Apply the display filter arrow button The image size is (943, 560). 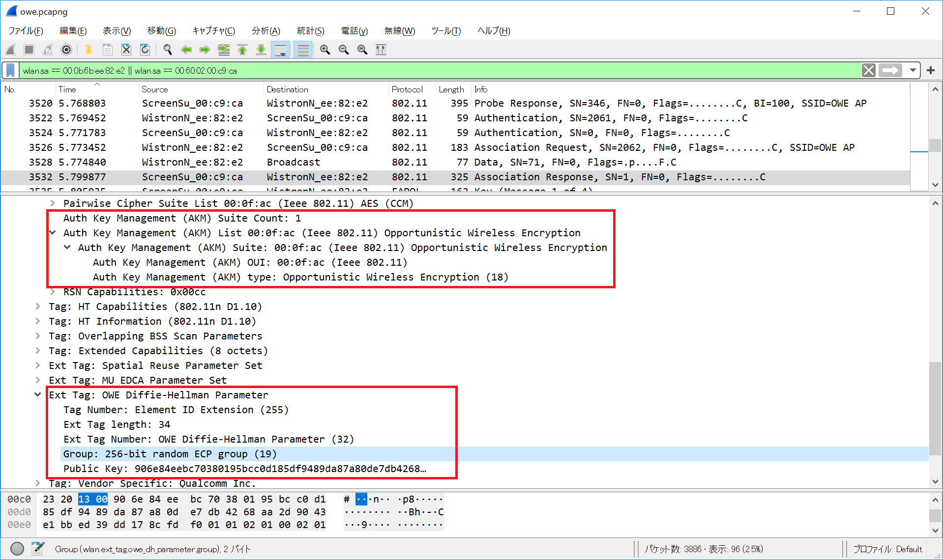click(890, 70)
